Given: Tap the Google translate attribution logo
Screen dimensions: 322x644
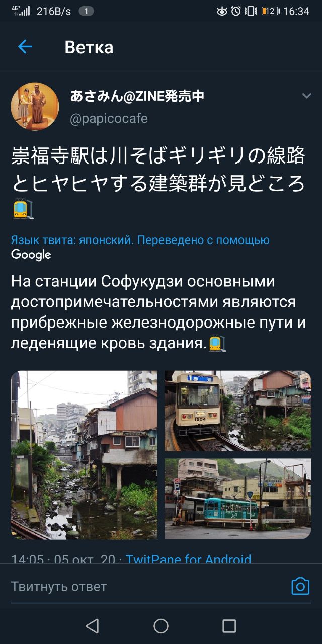Looking at the screenshot, I should click(31, 255).
